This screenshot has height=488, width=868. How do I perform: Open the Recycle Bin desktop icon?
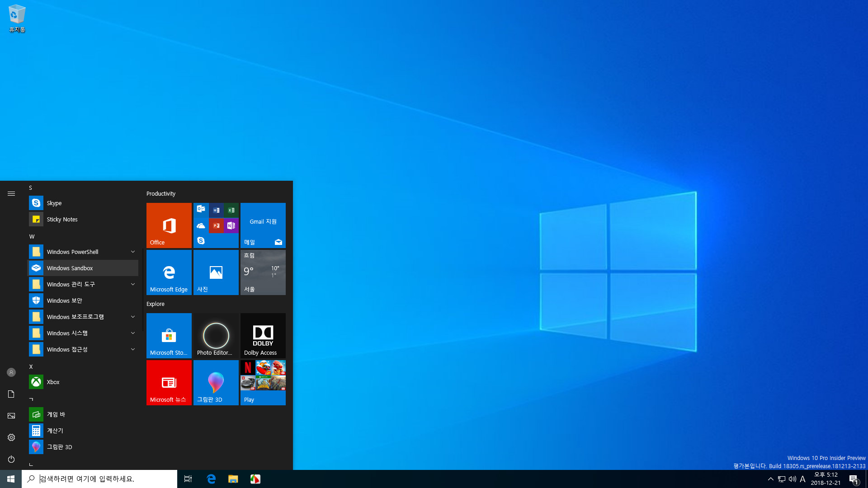17,19
